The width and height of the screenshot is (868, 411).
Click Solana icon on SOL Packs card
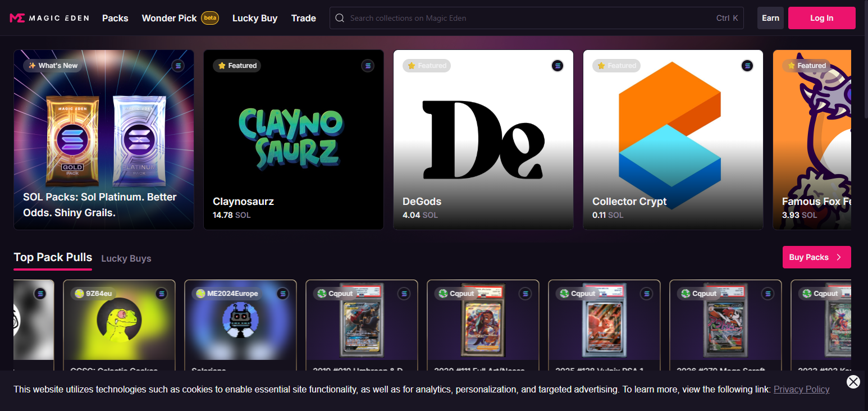(x=178, y=66)
